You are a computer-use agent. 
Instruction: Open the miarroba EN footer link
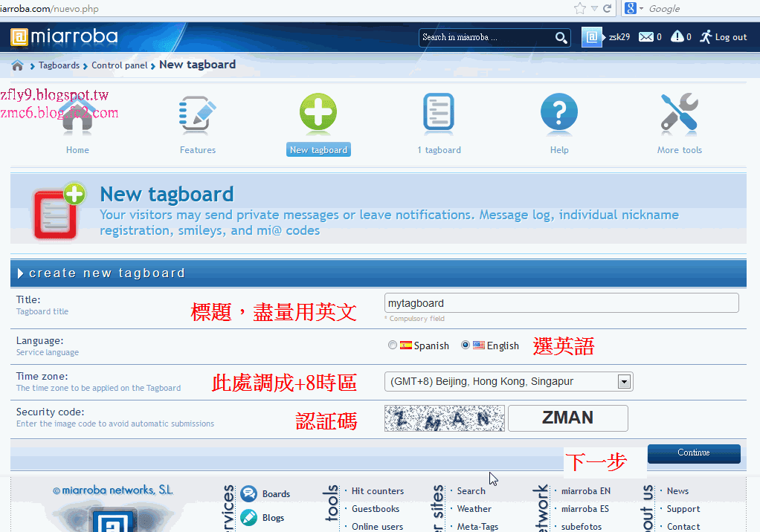[x=585, y=491]
